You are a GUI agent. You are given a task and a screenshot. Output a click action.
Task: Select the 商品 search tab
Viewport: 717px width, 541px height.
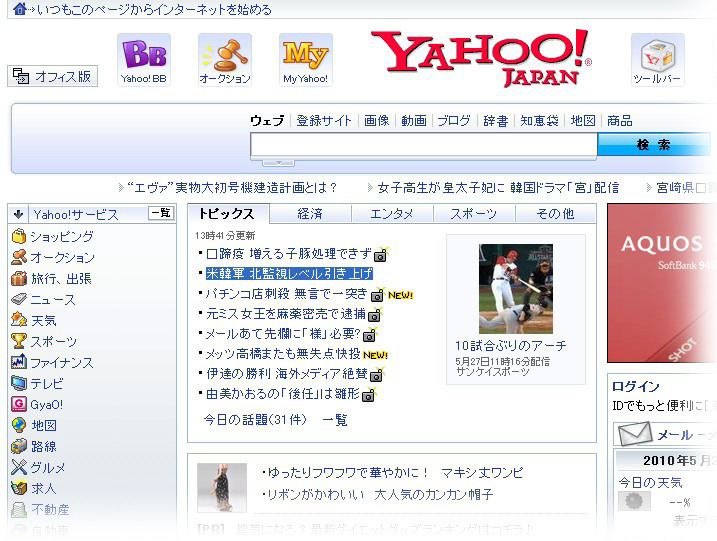(x=620, y=120)
